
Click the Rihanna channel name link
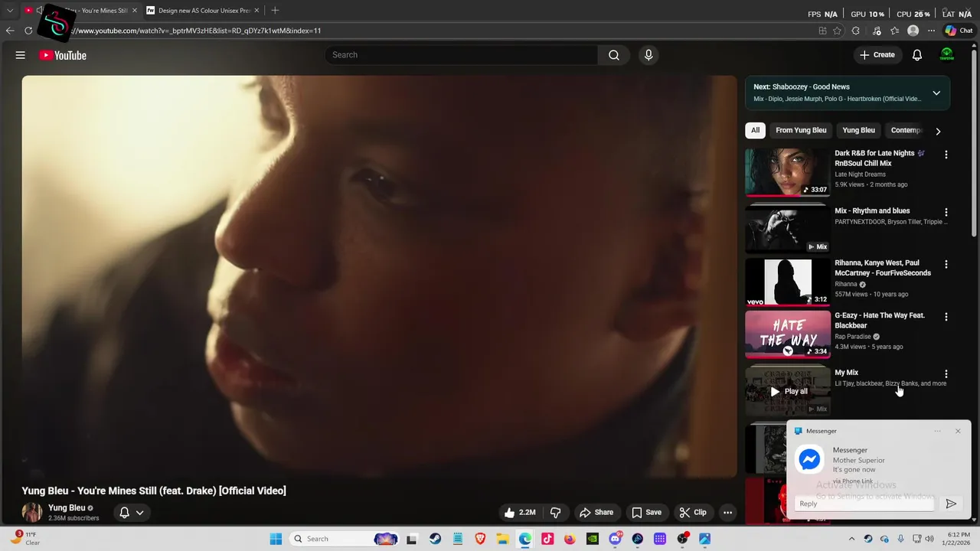[x=845, y=284]
